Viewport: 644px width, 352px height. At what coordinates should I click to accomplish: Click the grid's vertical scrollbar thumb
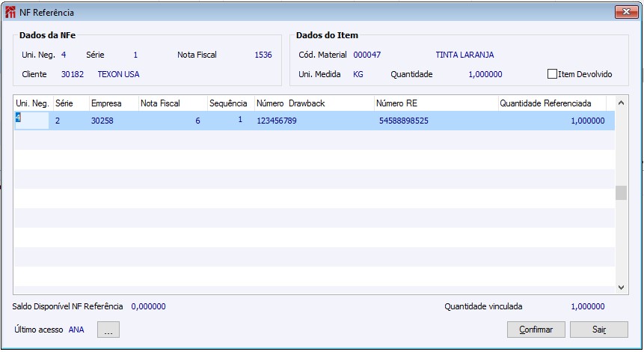[621, 193]
